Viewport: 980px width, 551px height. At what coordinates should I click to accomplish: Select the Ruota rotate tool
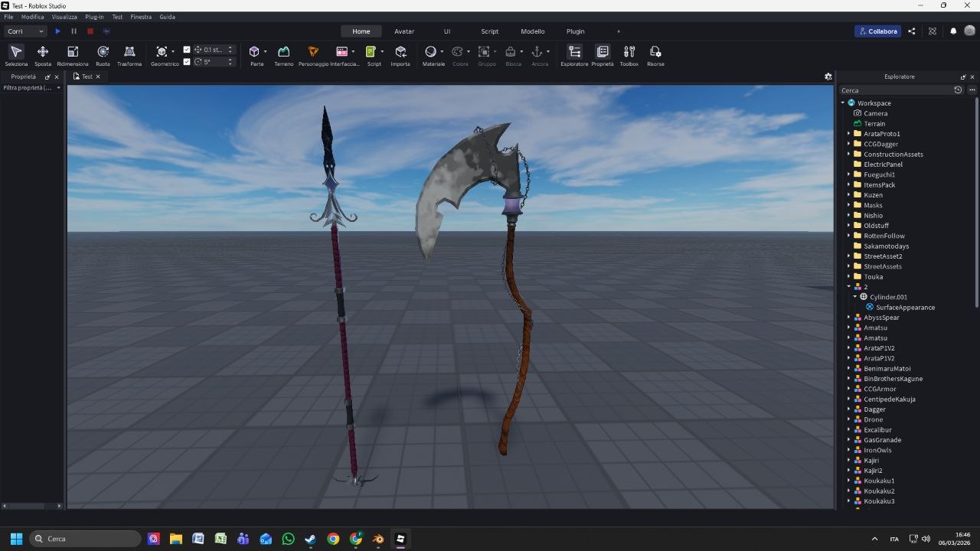[103, 54]
